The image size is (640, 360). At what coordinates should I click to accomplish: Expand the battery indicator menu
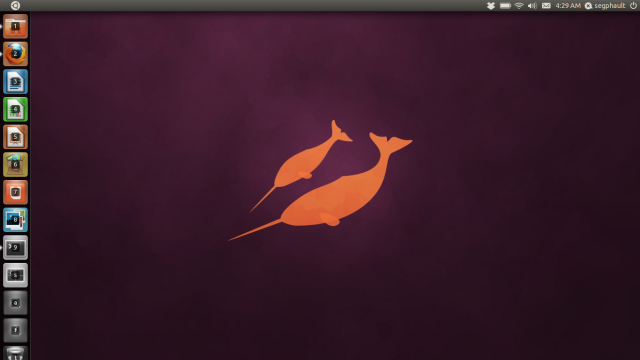tap(505, 5)
